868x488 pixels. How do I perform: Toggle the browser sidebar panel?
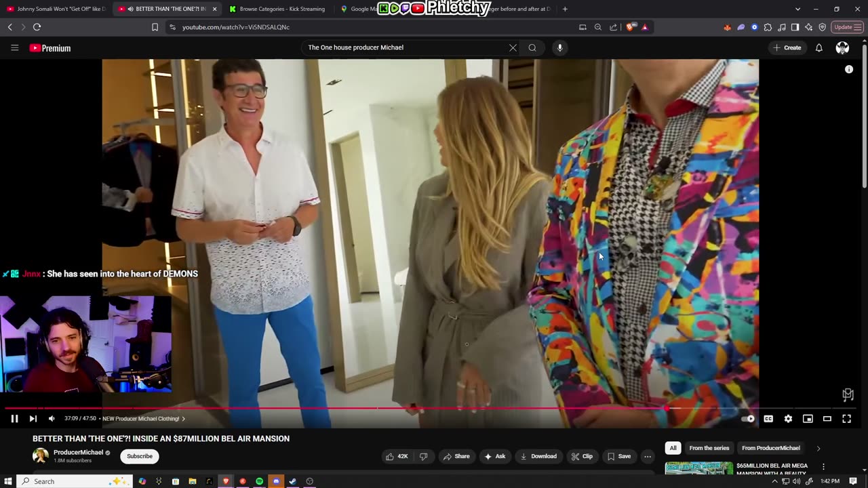[x=795, y=27]
